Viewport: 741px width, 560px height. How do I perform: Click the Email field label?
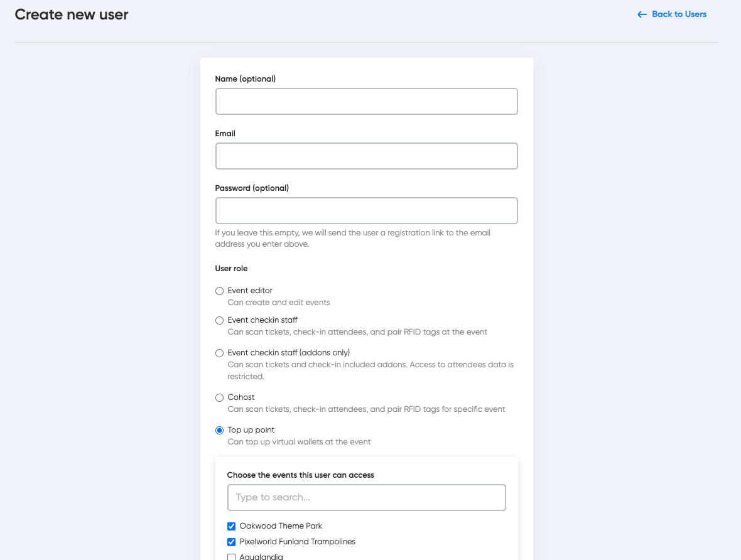click(225, 134)
